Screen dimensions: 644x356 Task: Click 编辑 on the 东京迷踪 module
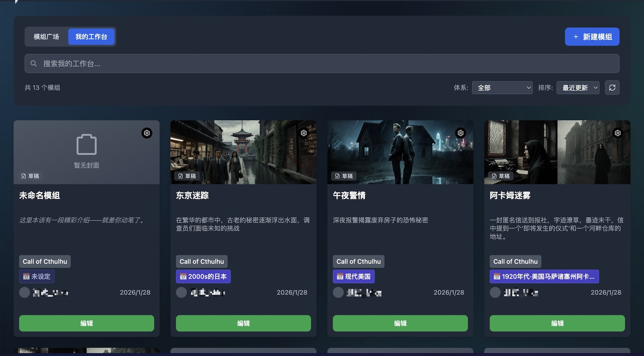pyautogui.click(x=243, y=323)
